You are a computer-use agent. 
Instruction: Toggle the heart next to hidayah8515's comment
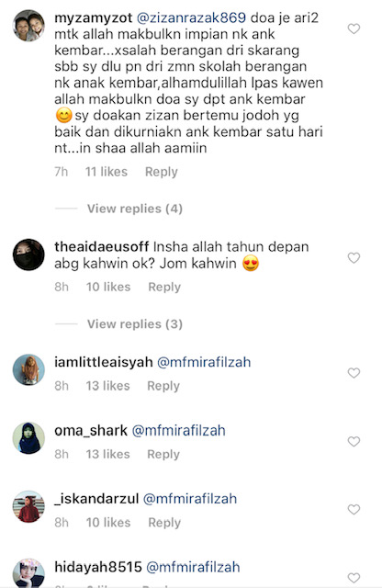[354, 578]
